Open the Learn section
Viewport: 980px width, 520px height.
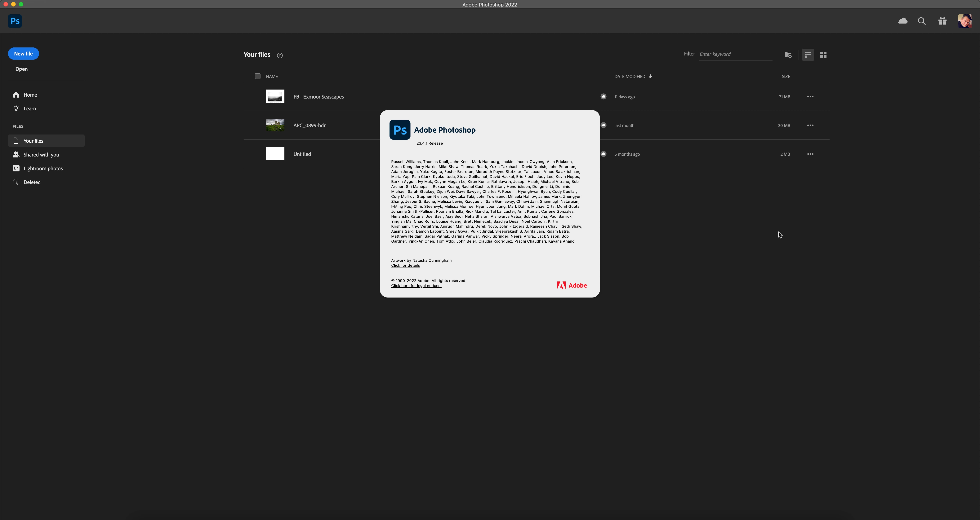pyautogui.click(x=30, y=108)
